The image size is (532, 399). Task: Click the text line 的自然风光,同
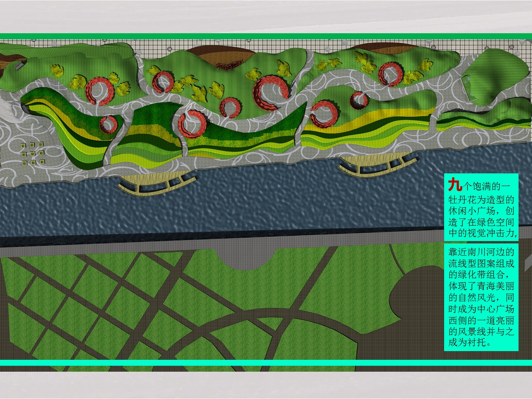tap(481, 297)
